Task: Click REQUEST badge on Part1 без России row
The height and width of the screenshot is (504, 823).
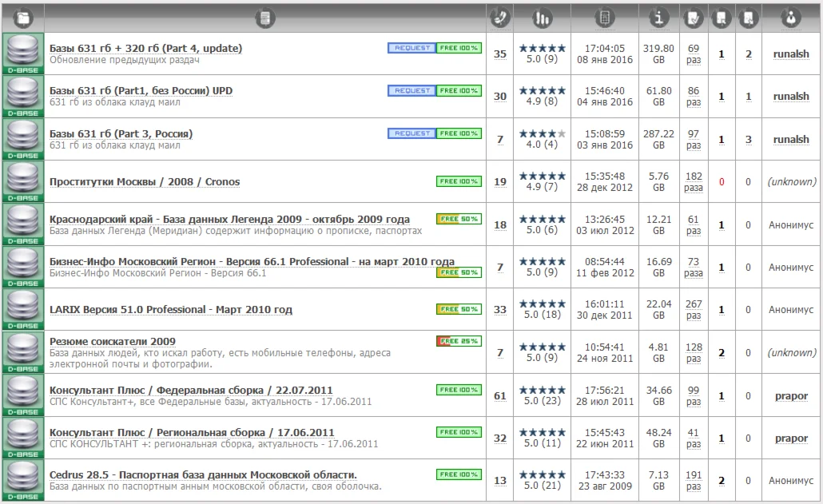Action: click(412, 91)
